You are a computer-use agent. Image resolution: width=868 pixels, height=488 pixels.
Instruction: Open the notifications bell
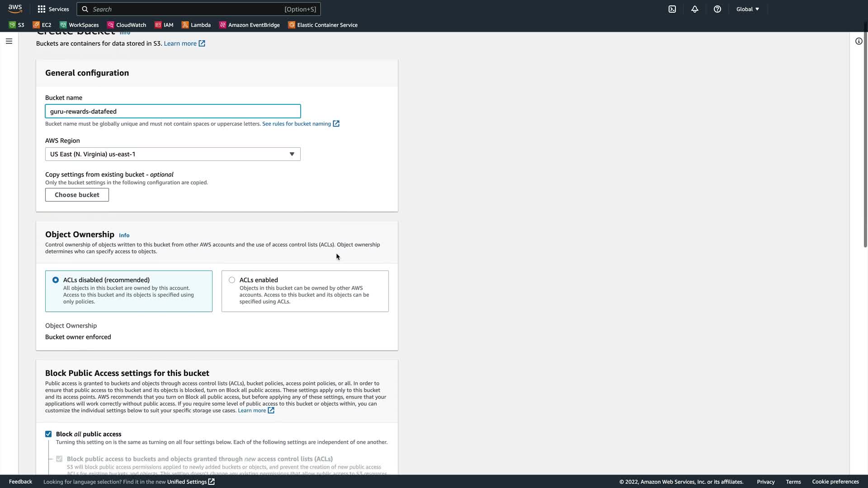[x=695, y=9]
